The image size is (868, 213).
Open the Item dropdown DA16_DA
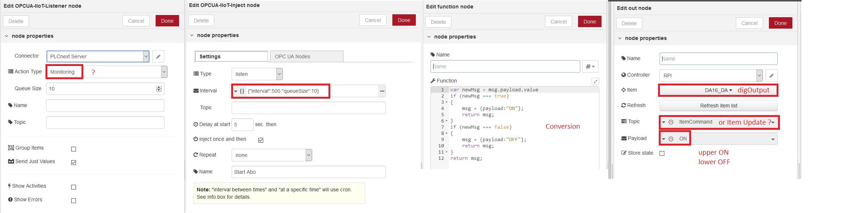pyautogui.click(x=718, y=90)
